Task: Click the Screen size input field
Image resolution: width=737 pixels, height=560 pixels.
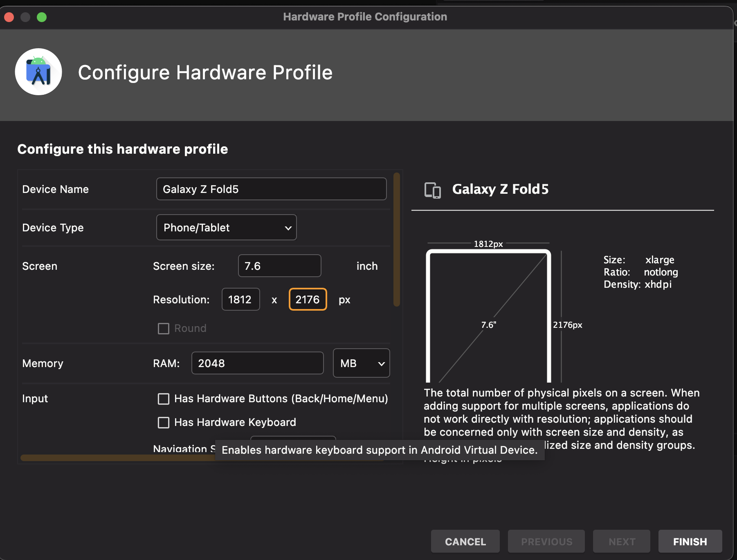Action: 280,266
